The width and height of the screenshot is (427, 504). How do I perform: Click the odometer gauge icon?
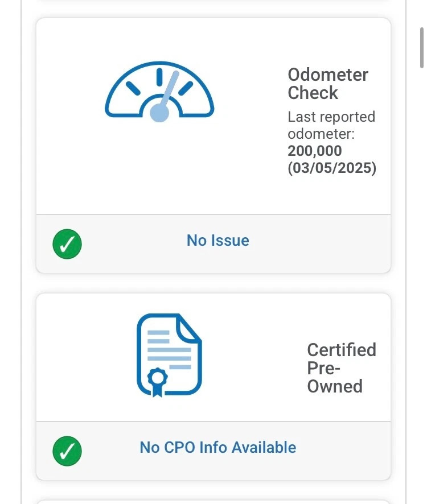click(159, 92)
